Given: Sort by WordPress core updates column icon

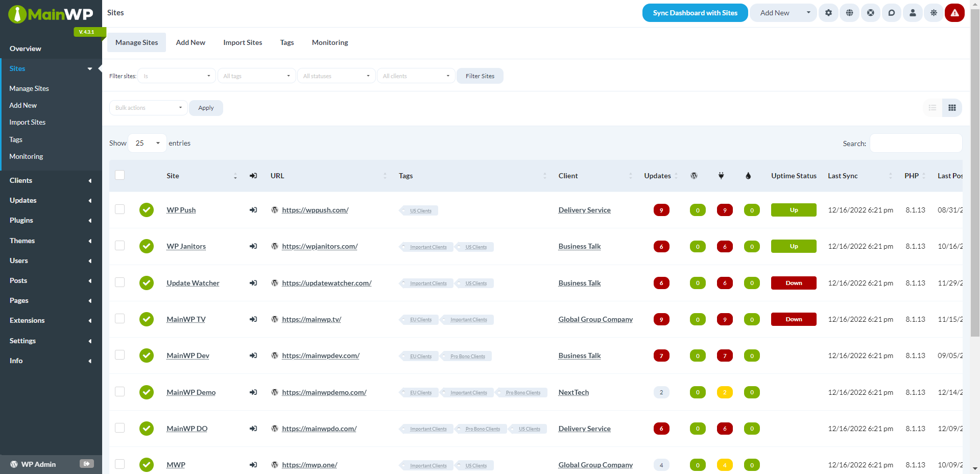Looking at the screenshot, I should click(x=694, y=176).
